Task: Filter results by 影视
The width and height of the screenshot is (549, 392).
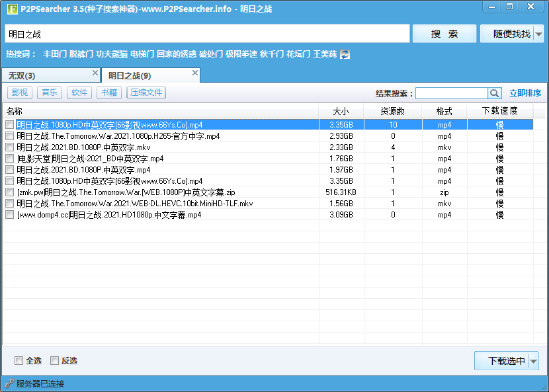Action: 20,93
